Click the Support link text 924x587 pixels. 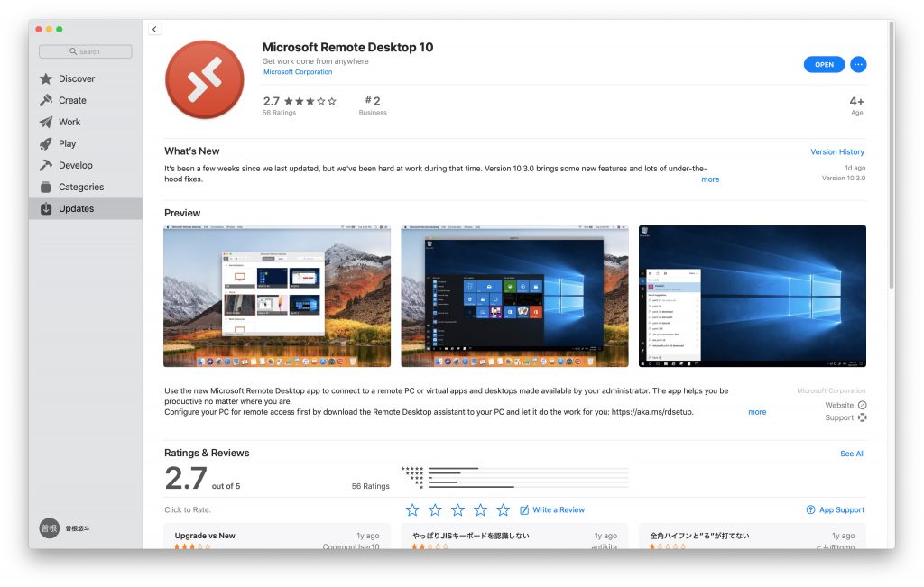click(x=839, y=417)
